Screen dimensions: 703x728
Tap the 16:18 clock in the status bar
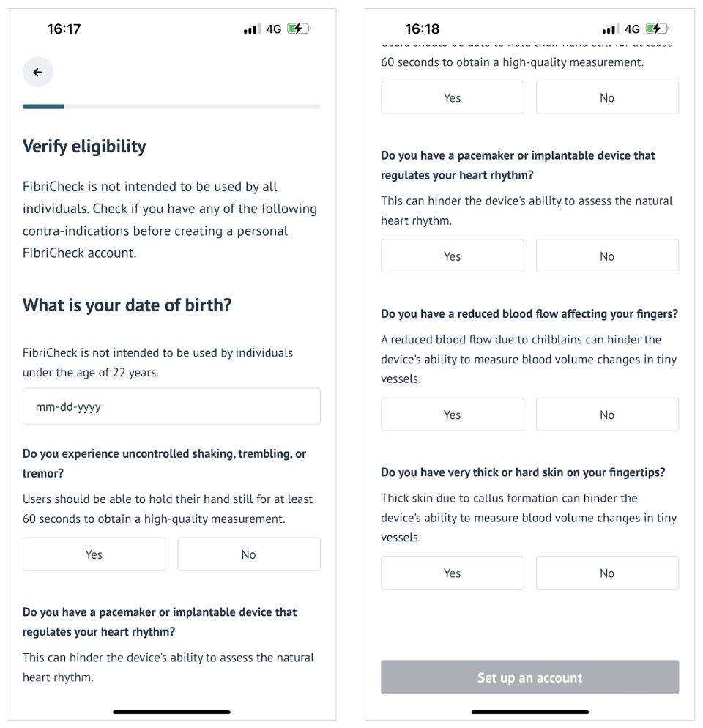(x=422, y=29)
